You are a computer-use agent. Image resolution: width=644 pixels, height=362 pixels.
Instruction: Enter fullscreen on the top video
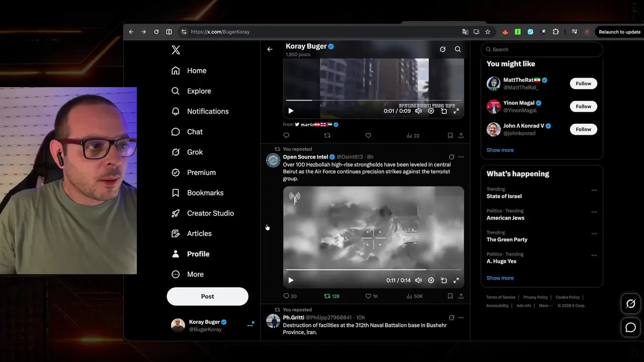coord(456,111)
